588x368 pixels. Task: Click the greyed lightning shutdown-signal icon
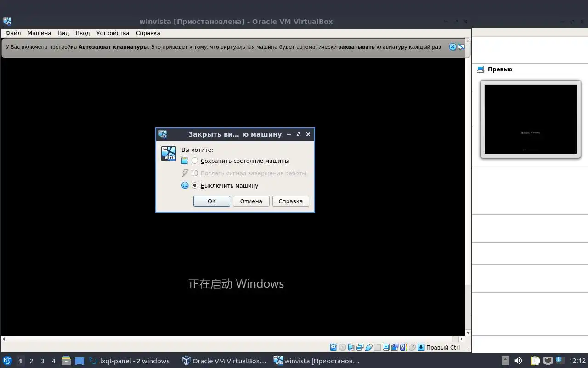coord(185,173)
